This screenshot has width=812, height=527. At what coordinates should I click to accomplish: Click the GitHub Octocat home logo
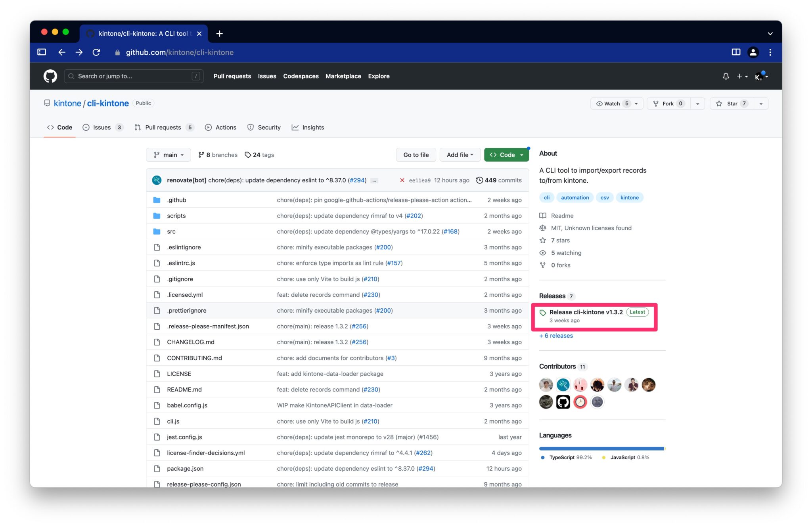click(x=50, y=76)
